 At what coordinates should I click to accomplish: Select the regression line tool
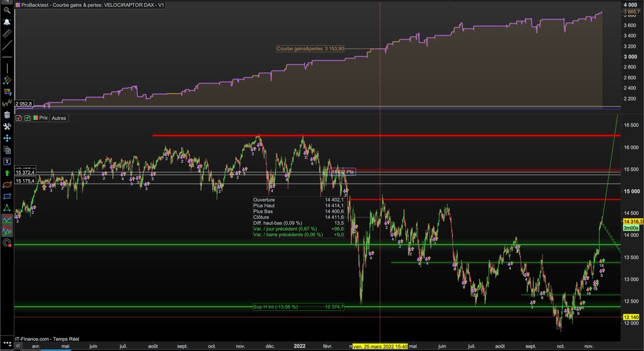[x=7, y=103]
